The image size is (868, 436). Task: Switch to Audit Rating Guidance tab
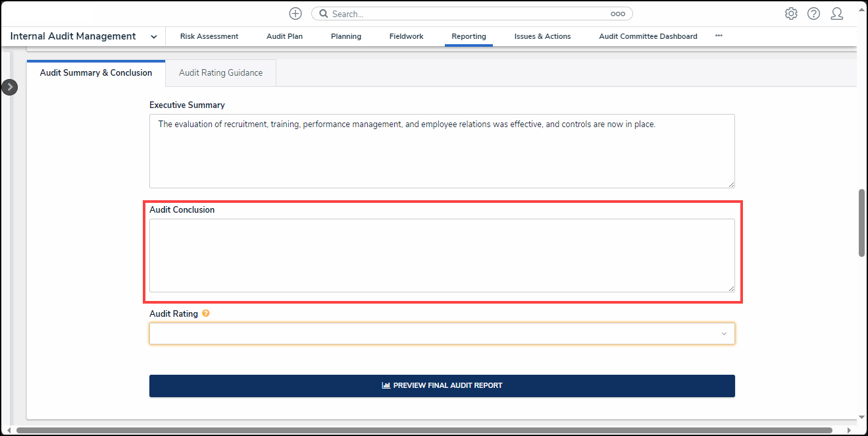pyautogui.click(x=220, y=73)
